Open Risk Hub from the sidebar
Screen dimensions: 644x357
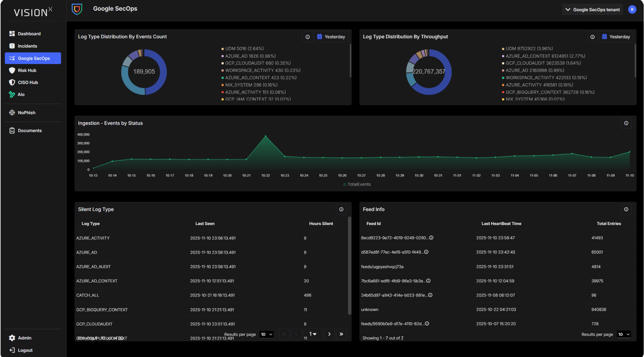(33, 70)
